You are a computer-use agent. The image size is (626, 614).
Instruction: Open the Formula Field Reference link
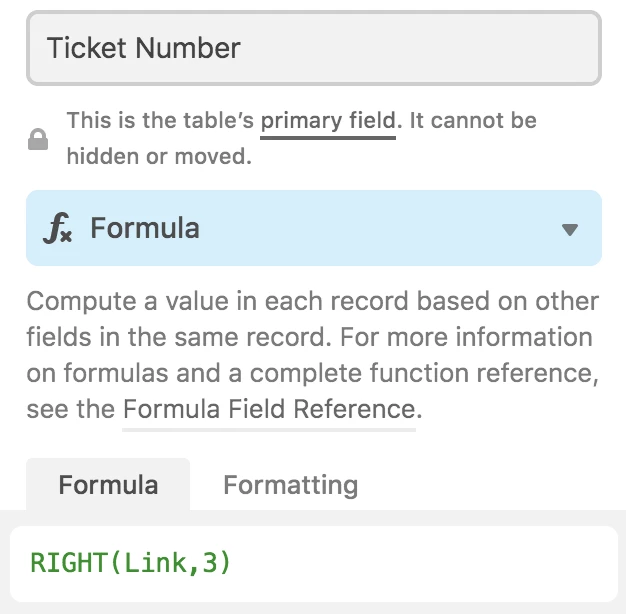269,410
